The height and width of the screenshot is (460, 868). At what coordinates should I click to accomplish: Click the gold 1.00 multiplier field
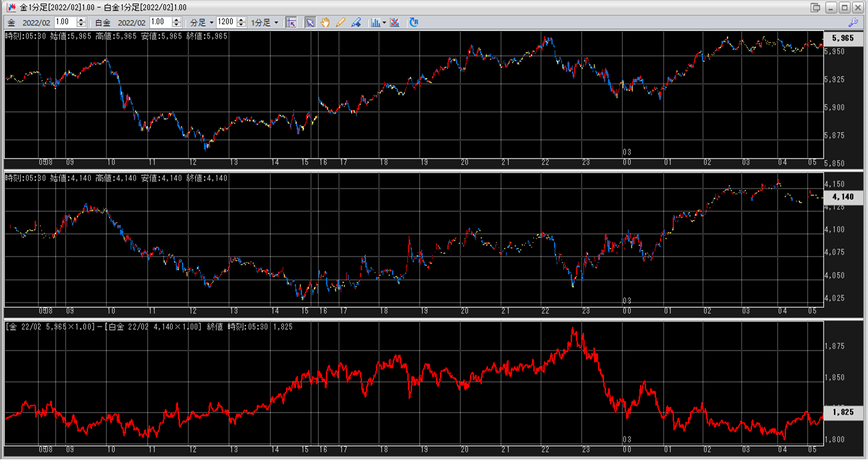[x=65, y=22]
